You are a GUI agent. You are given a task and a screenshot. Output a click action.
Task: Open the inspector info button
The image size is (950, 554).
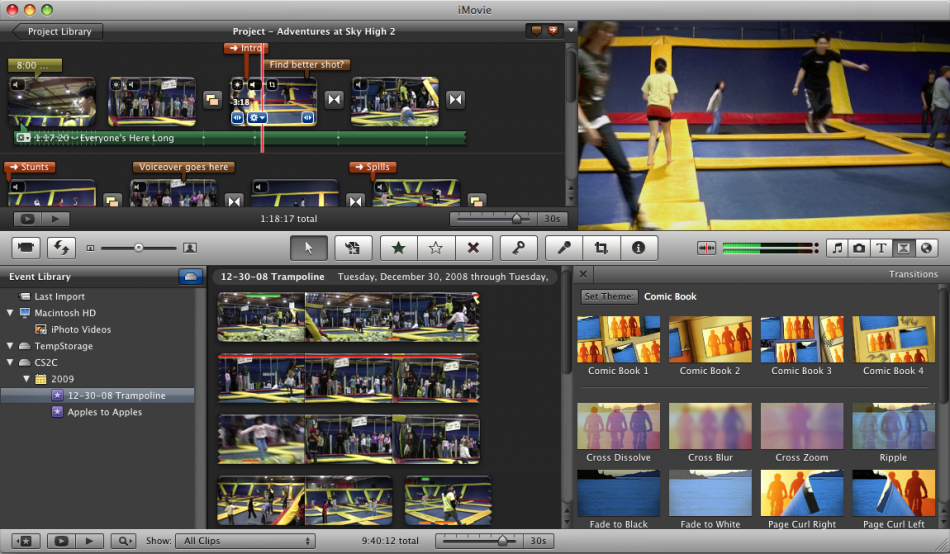[638, 247]
